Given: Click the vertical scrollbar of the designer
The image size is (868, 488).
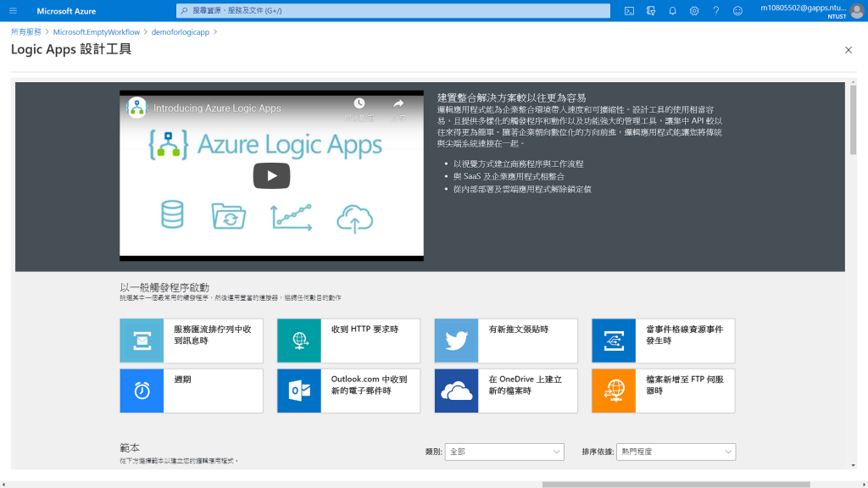Looking at the screenshot, I should 853,120.
